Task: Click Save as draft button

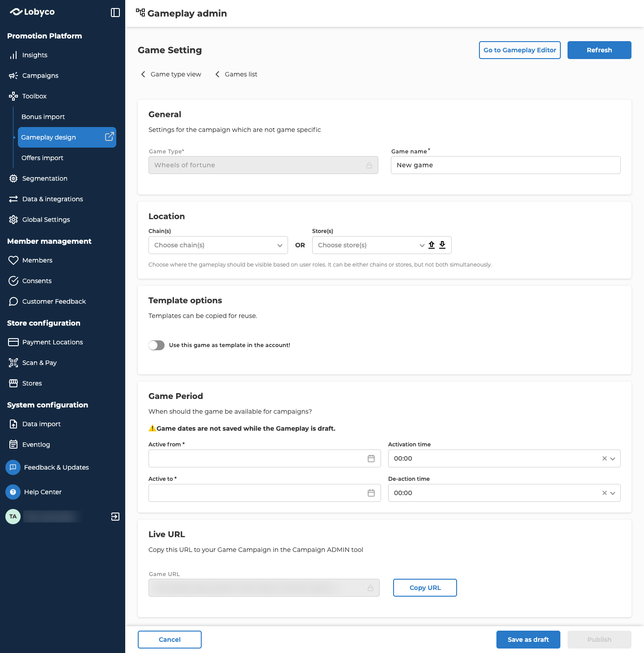Action: pos(528,640)
